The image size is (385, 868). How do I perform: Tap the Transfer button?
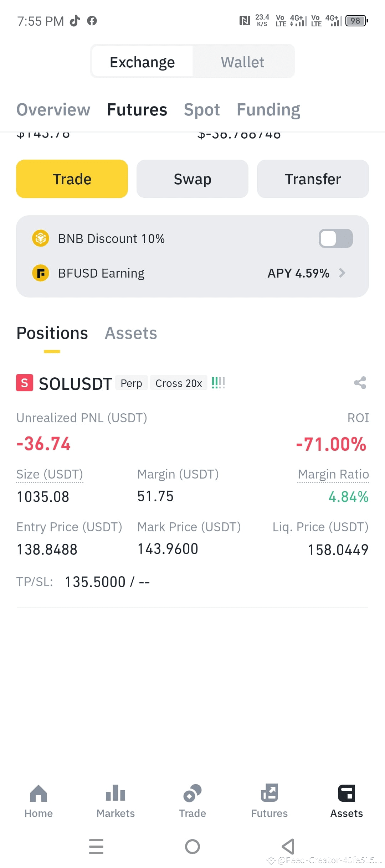(x=313, y=179)
